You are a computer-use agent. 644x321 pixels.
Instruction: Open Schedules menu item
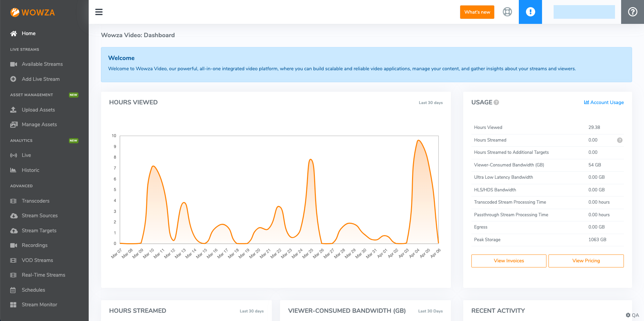[33, 290]
